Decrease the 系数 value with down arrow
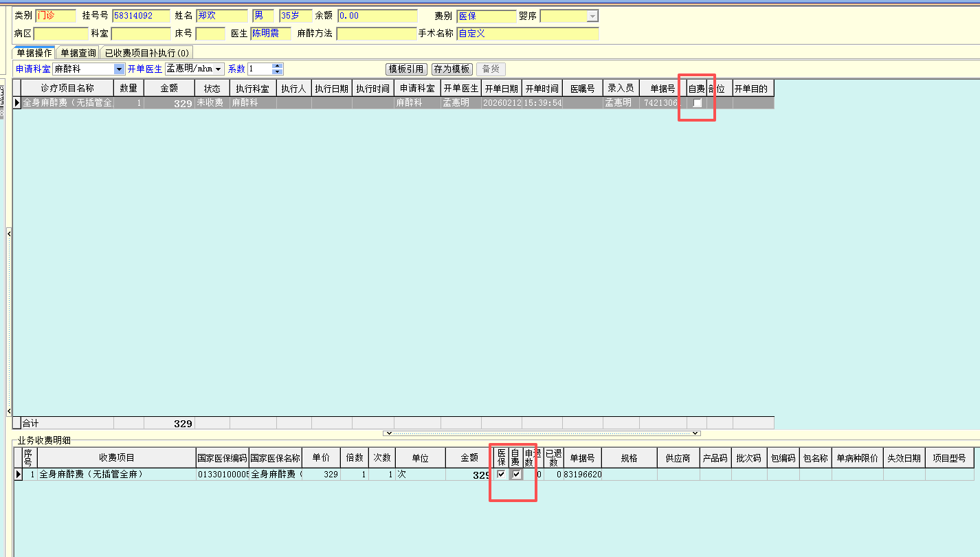 tap(278, 71)
